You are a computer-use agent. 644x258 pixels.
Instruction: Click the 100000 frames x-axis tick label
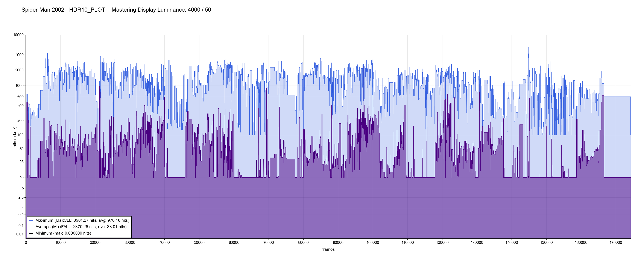click(373, 243)
